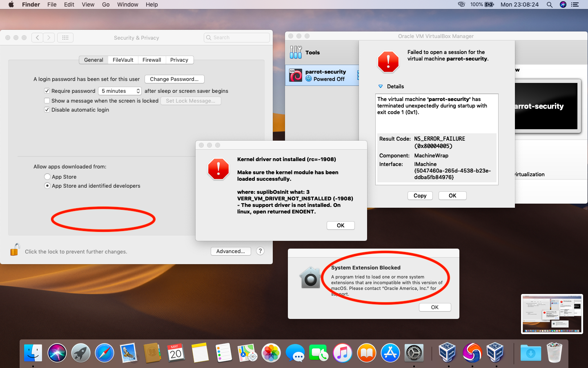Open Calendar icon showing May 20
This screenshot has width=588, height=368.
point(176,352)
